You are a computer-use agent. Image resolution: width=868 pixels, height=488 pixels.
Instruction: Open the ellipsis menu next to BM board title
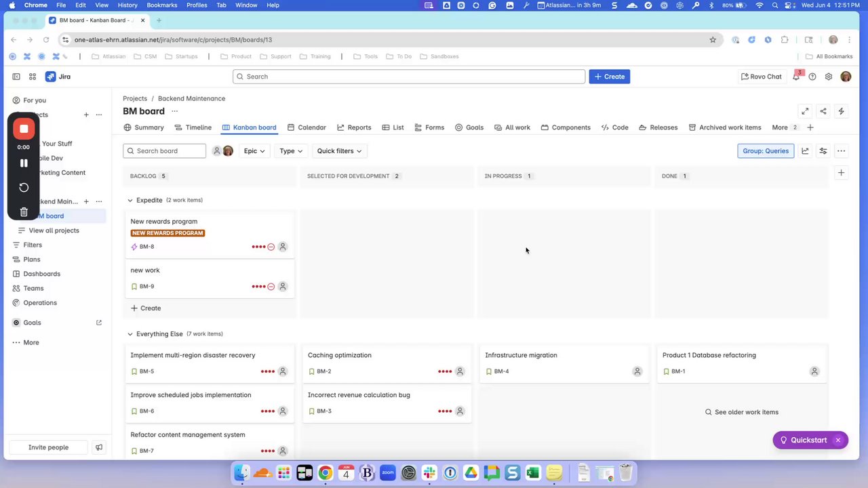174,111
